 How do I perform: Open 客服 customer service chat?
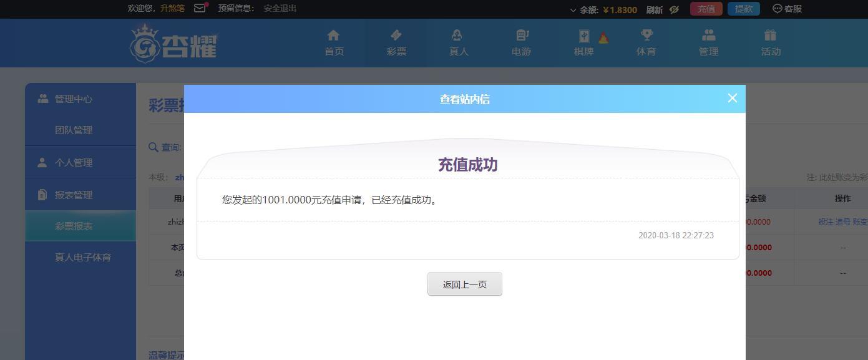tap(787, 9)
